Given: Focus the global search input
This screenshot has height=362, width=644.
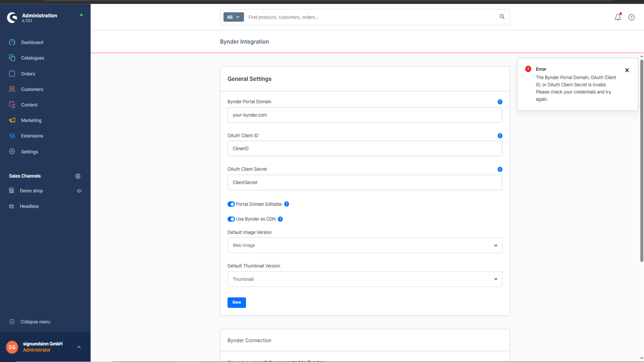Looking at the screenshot, I should pyautogui.click(x=372, y=17).
